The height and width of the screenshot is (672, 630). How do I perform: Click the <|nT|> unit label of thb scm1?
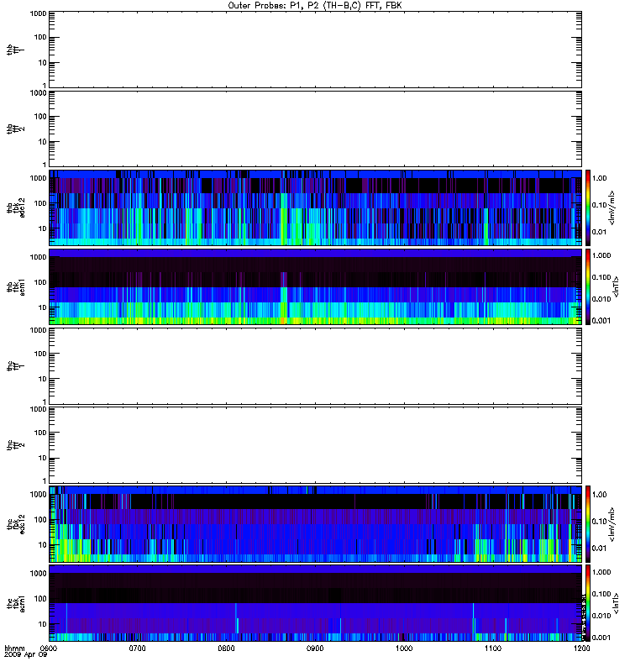pos(616,286)
